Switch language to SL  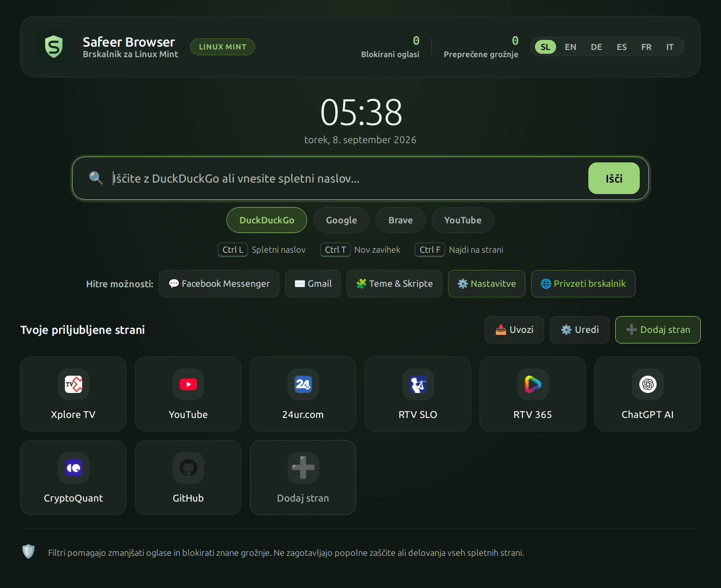coord(546,47)
